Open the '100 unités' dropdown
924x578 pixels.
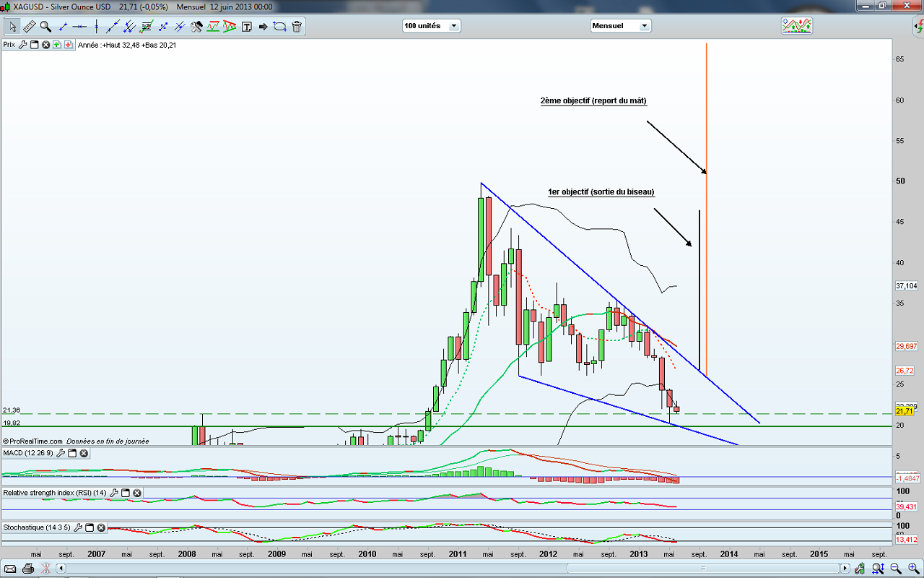pyautogui.click(x=431, y=26)
